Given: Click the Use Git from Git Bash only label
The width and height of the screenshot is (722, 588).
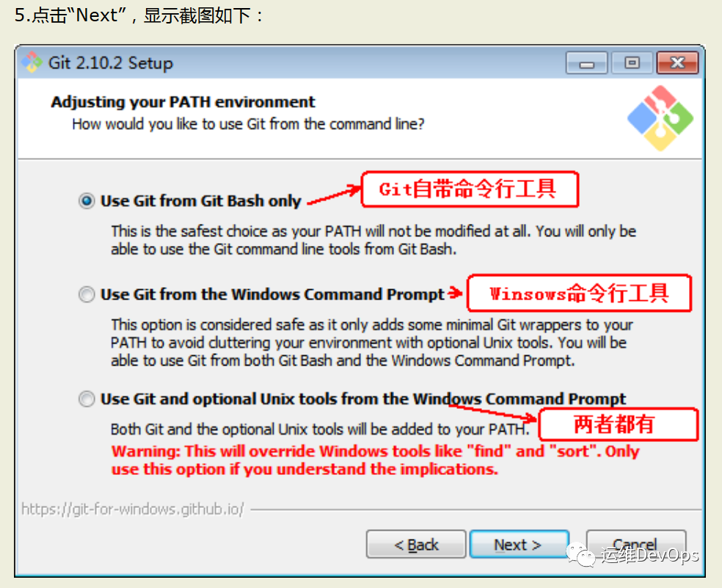Looking at the screenshot, I should click(201, 201).
